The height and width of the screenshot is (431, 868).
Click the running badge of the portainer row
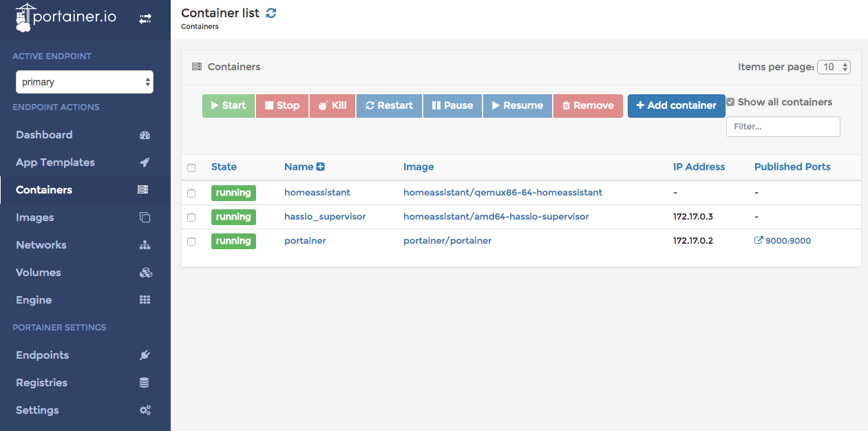click(x=233, y=241)
